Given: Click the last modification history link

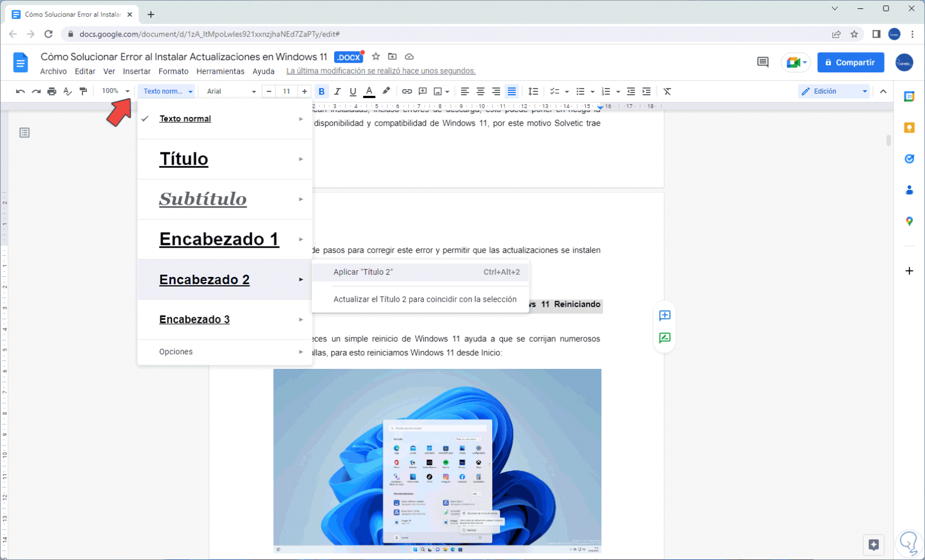Looking at the screenshot, I should [x=381, y=71].
